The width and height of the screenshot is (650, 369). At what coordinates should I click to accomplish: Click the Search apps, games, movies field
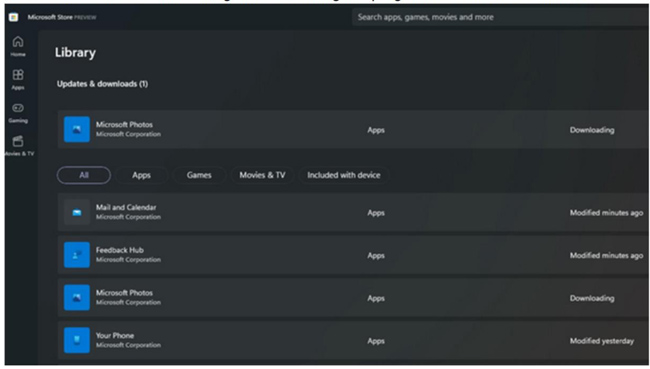point(501,17)
